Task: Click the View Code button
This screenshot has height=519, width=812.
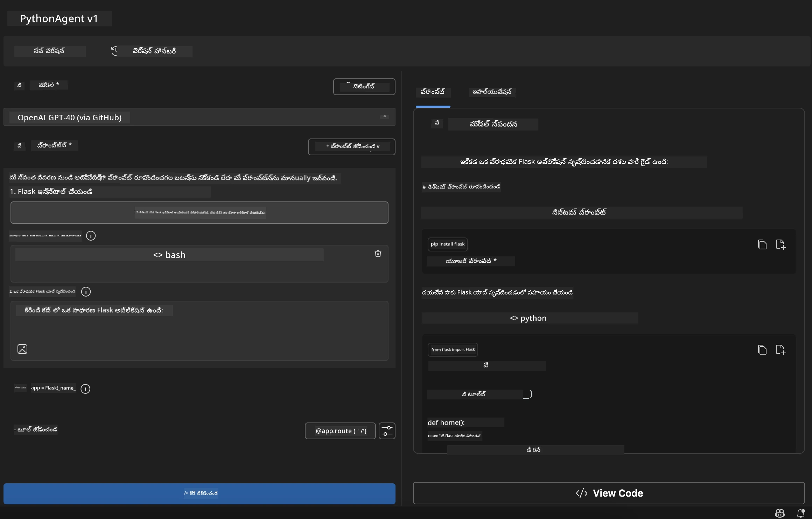Action: [x=609, y=493]
